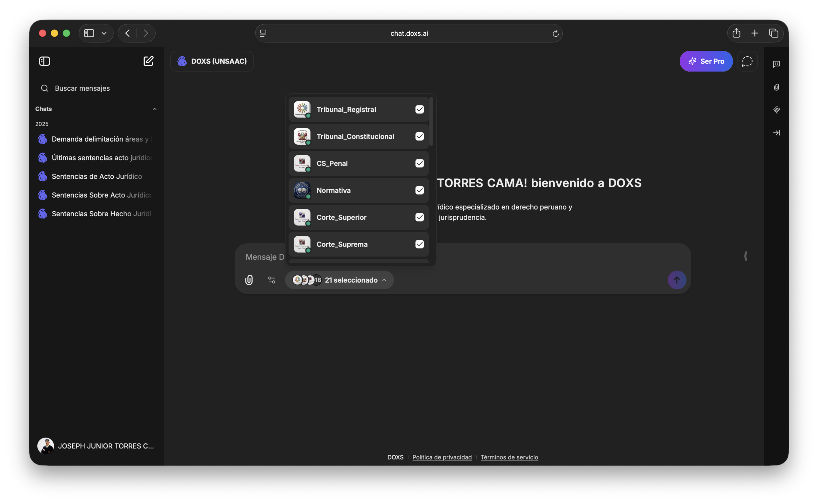Attach a file with the paperclip button

click(249, 280)
